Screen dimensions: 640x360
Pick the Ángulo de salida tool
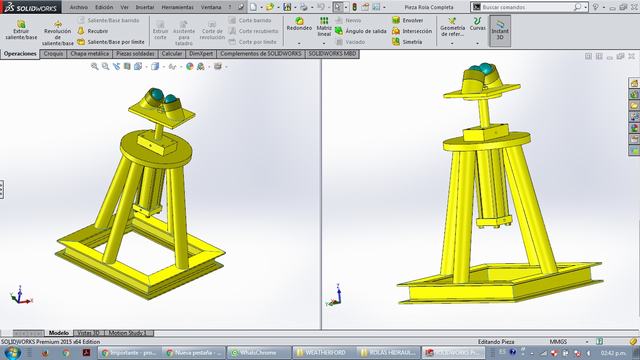pyautogui.click(x=361, y=31)
